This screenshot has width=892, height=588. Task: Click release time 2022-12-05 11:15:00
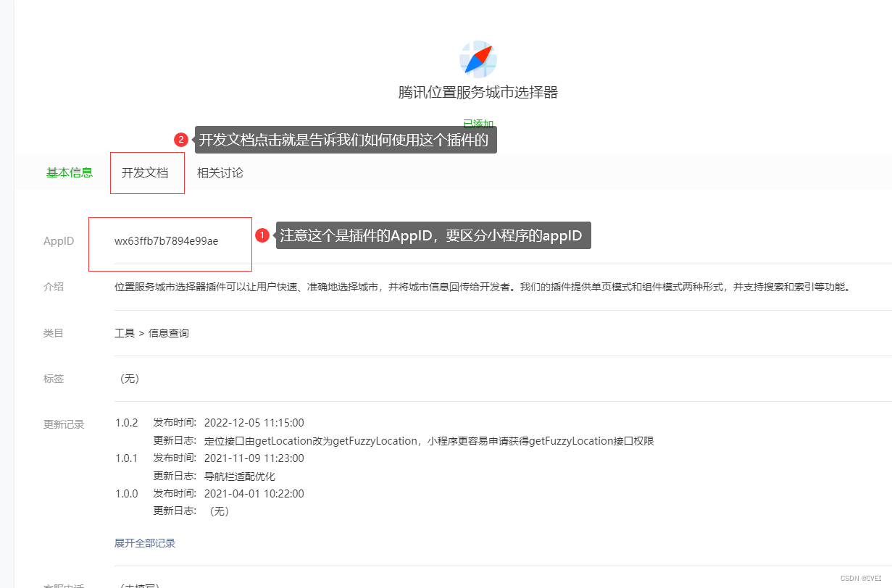[x=254, y=423]
